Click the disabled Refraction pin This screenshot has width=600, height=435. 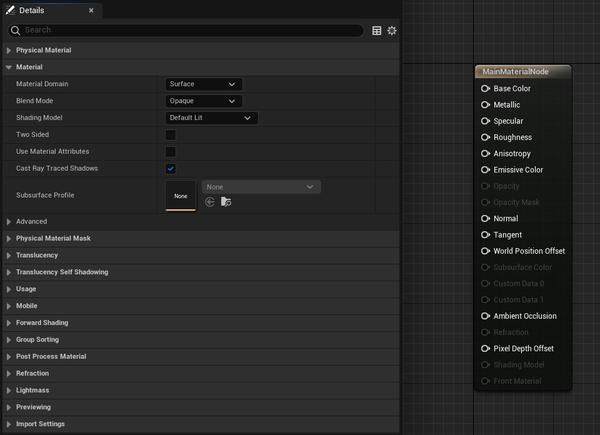pyautogui.click(x=485, y=332)
